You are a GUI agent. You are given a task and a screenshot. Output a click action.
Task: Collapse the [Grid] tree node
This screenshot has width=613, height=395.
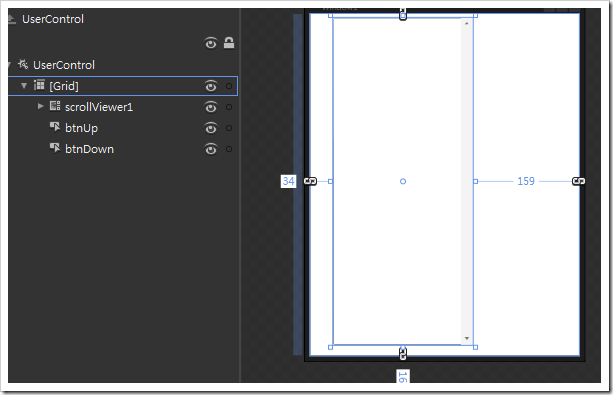[x=24, y=86]
